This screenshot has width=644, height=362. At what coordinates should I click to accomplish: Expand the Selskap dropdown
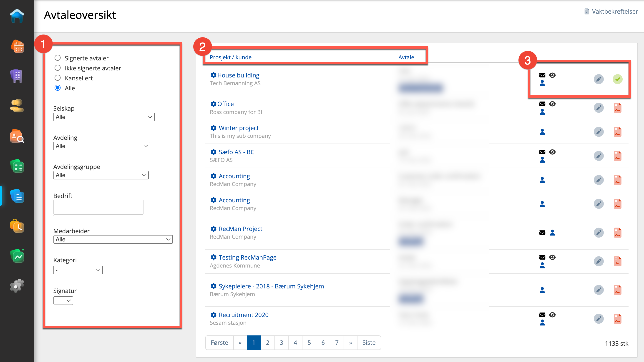[104, 117]
